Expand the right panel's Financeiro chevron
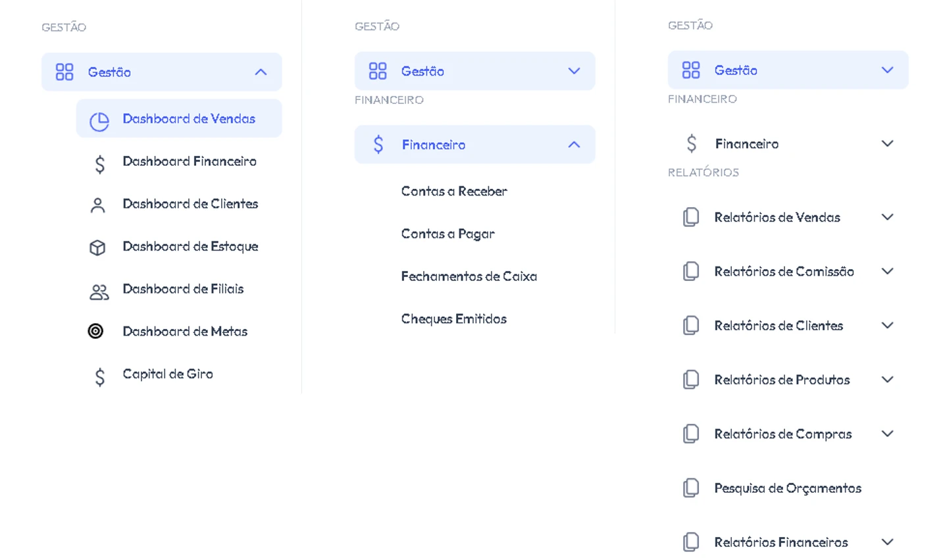Image resolution: width=947 pixels, height=560 pixels. pyautogui.click(x=887, y=143)
